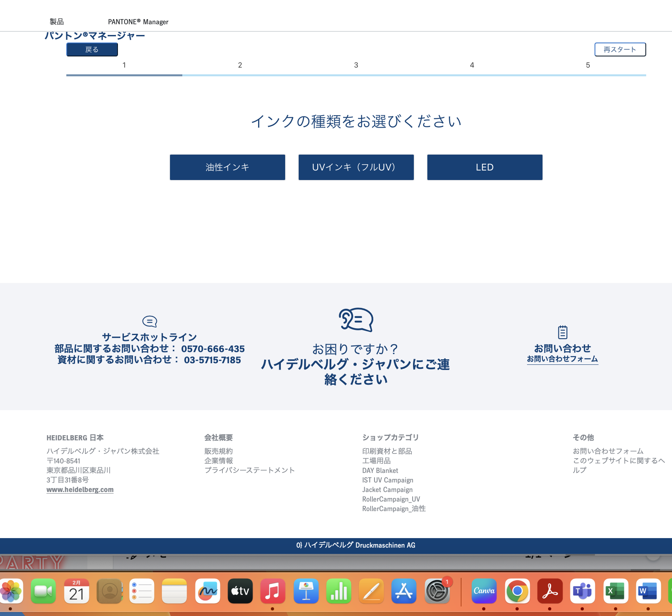The height and width of the screenshot is (616, 672).
Task: Open Keynote in Dock
Action: click(x=306, y=591)
